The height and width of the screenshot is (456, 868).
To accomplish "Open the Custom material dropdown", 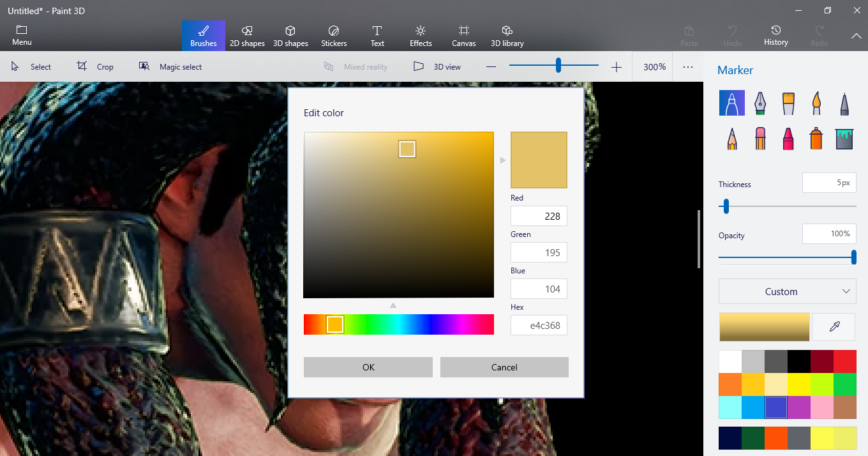I will [x=787, y=291].
